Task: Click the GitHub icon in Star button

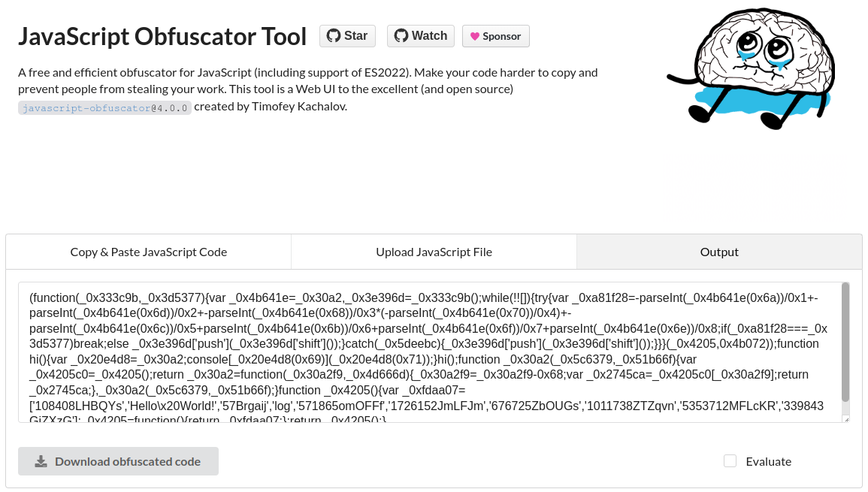Action: pyautogui.click(x=333, y=36)
